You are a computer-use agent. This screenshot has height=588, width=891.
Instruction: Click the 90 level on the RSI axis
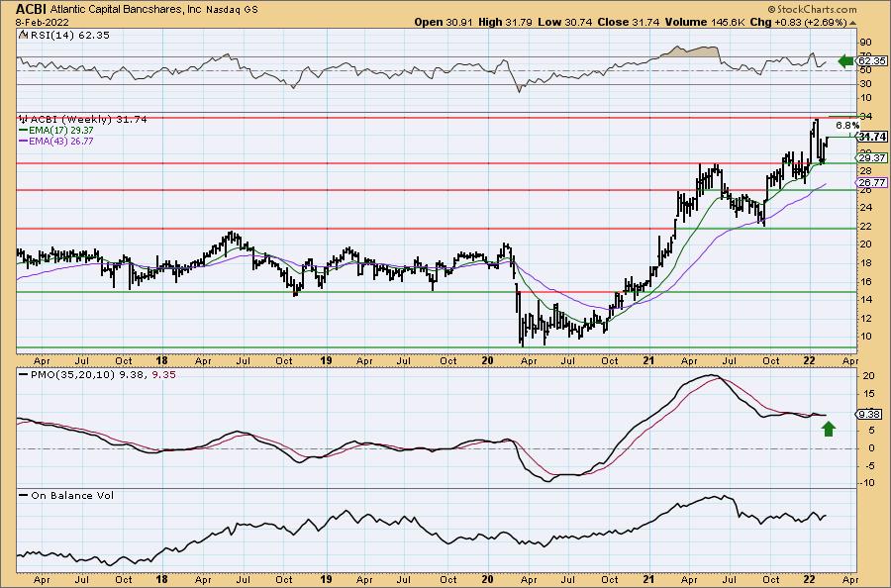865,43
